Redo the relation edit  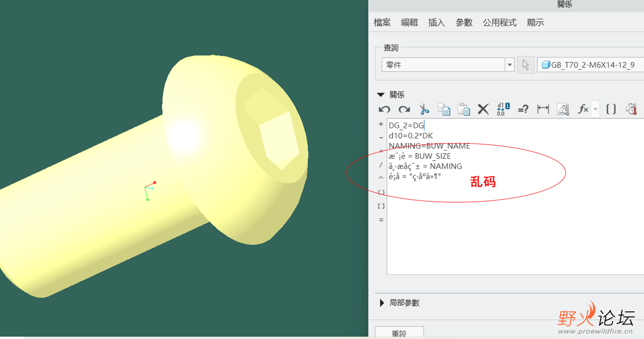[x=404, y=109]
